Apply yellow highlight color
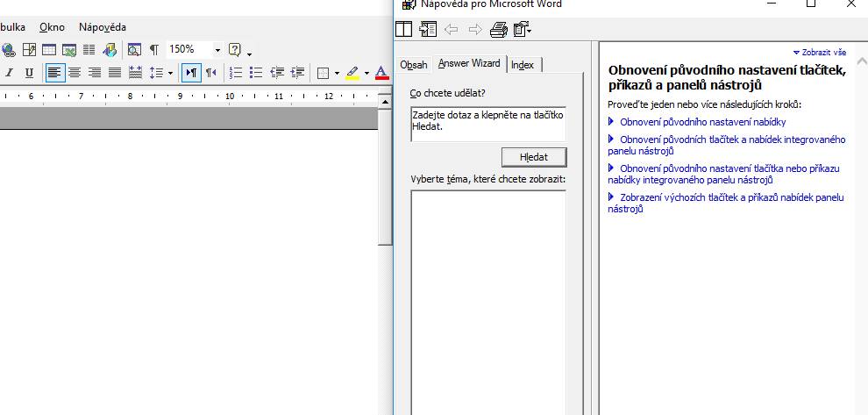This screenshot has height=415, width=868. [352, 73]
